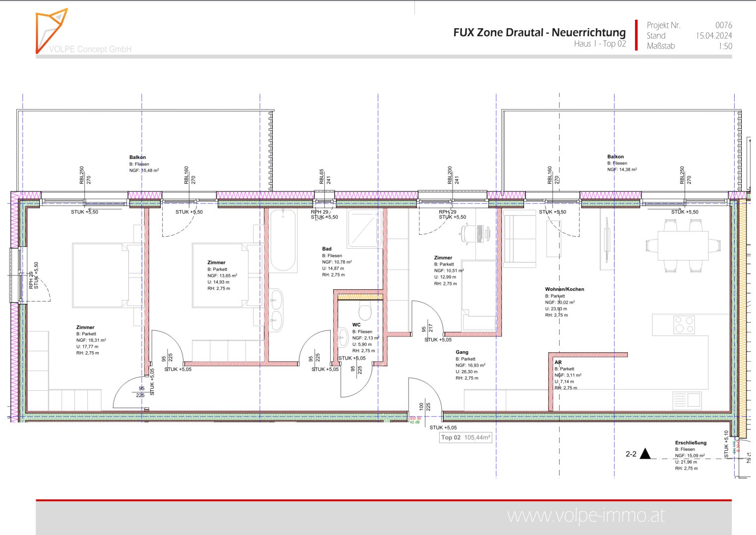
Task: Click the Maßstab label
Action: (x=661, y=46)
